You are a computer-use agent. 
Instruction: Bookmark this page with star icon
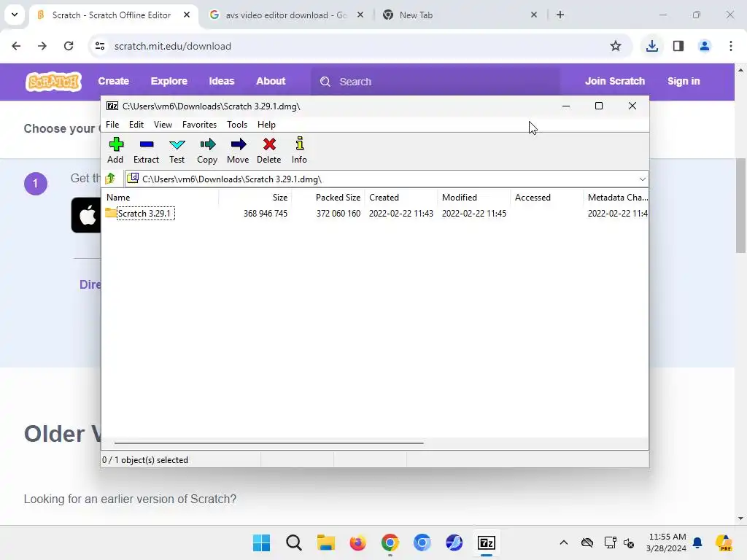616,46
